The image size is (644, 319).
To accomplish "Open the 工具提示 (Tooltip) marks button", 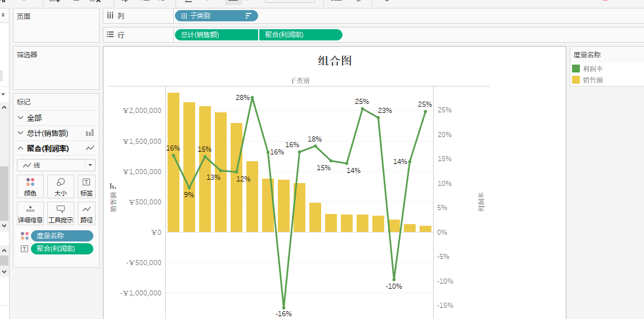I will (x=60, y=213).
